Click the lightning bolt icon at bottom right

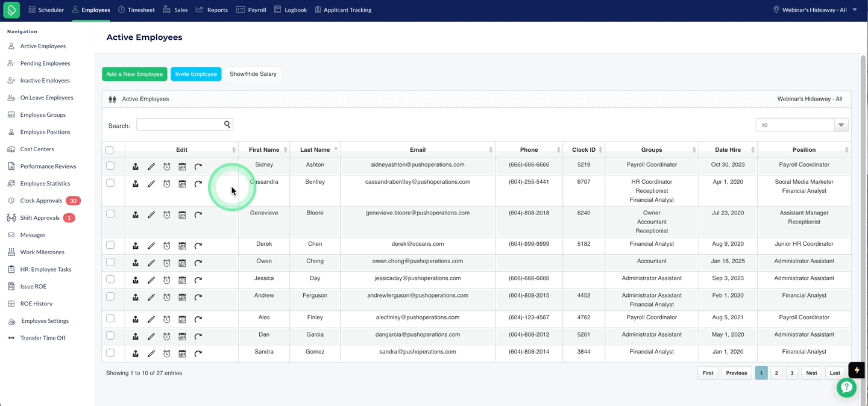coord(857,370)
